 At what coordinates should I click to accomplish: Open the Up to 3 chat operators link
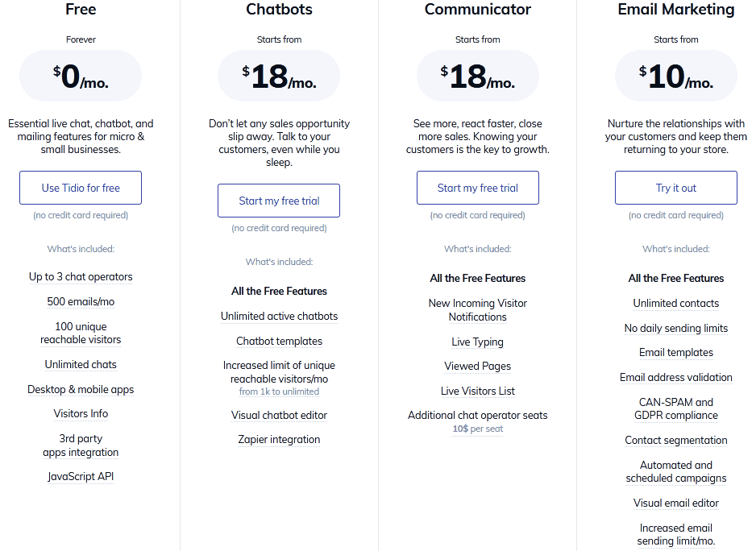click(x=81, y=277)
